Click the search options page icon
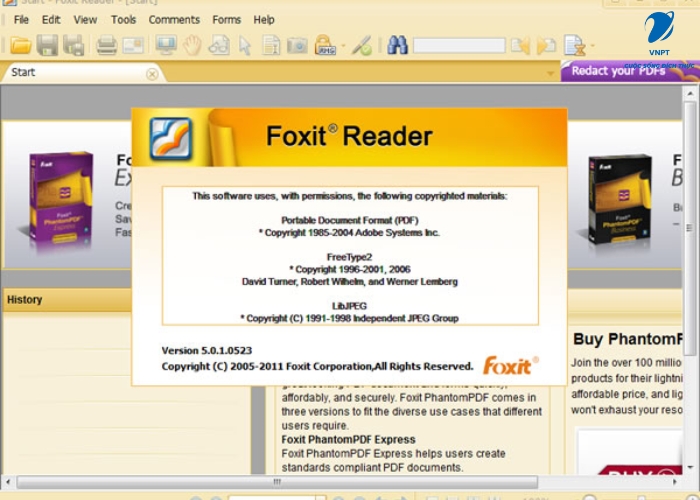The width and height of the screenshot is (700, 500). point(575,45)
